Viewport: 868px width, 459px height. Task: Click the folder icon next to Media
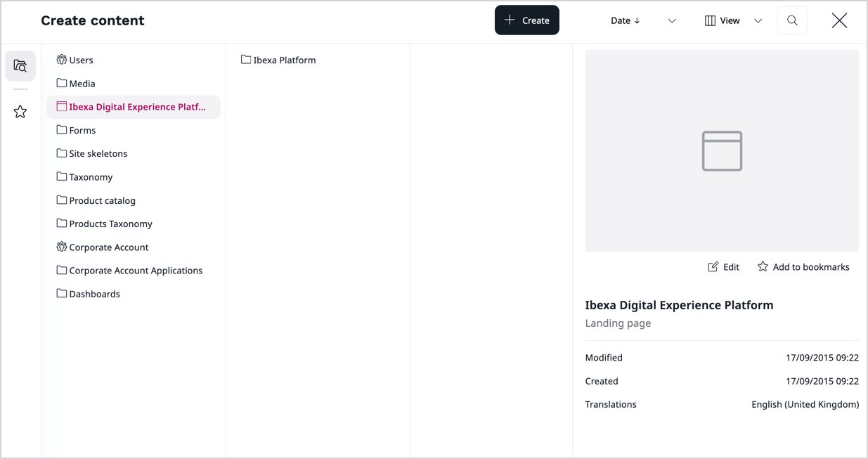click(x=61, y=83)
